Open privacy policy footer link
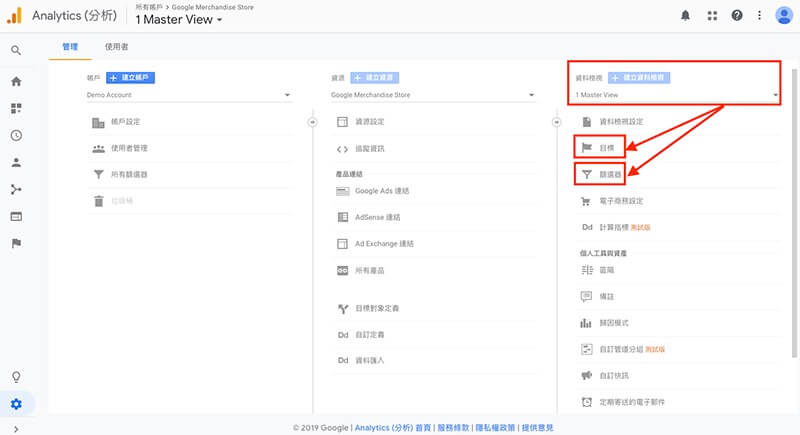This screenshot has width=800, height=435. 495,428
